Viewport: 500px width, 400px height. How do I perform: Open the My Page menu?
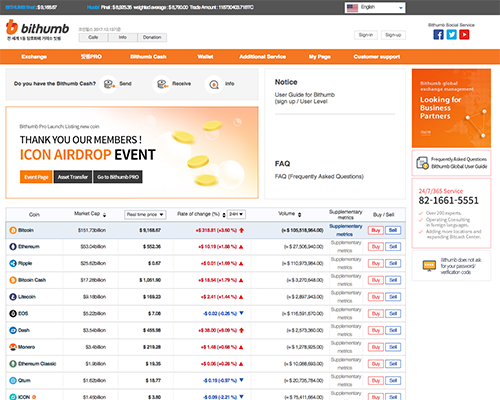[319, 57]
